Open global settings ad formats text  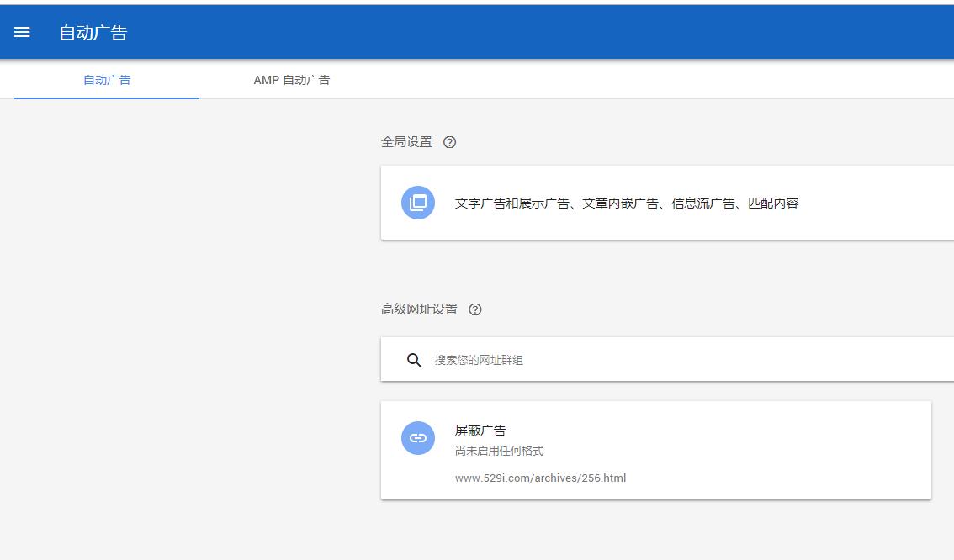[626, 203]
